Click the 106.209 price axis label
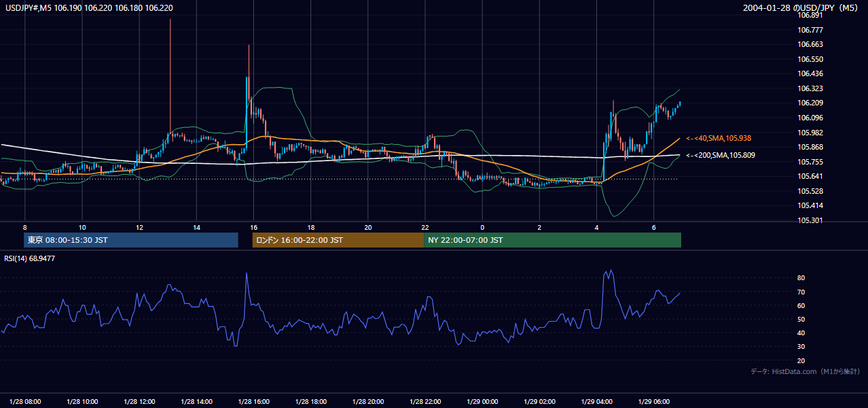Screen dimensions: 868x408 [x=810, y=103]
